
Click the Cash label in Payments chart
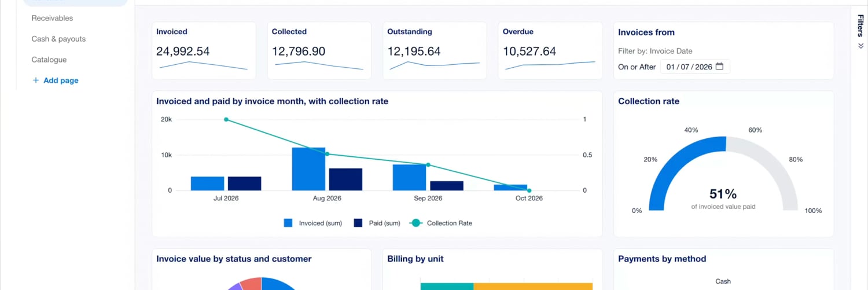click(x=723, y=281)
